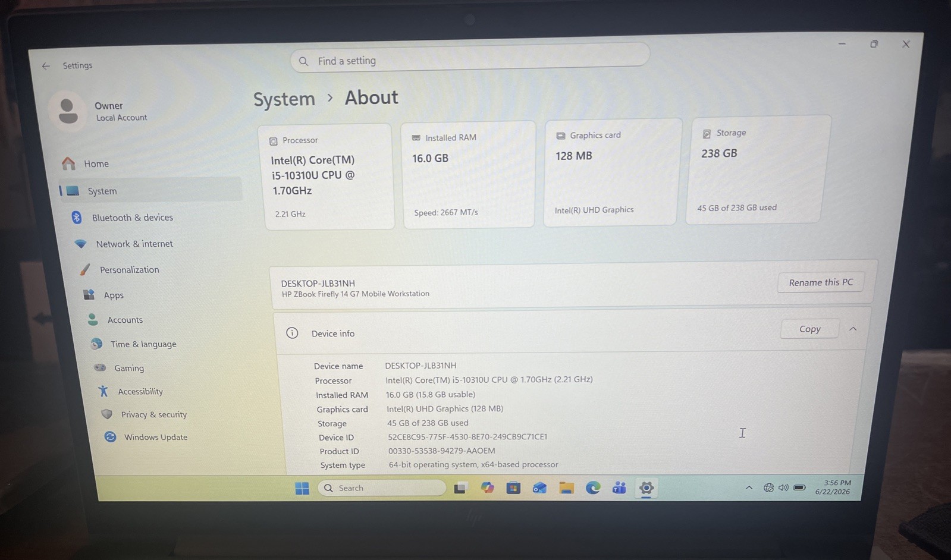Click the Gaming controller icon
The image size is (951, 560).
coord(100,367)
